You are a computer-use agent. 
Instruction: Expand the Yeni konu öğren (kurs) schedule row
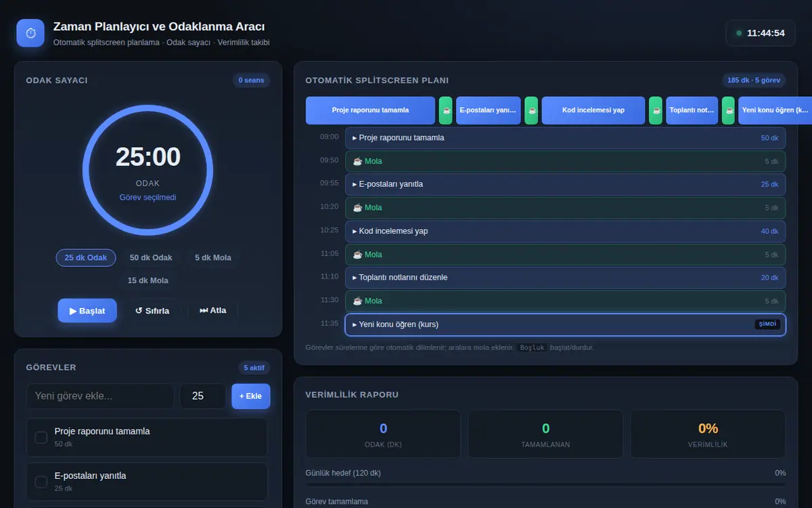[565, 324]
